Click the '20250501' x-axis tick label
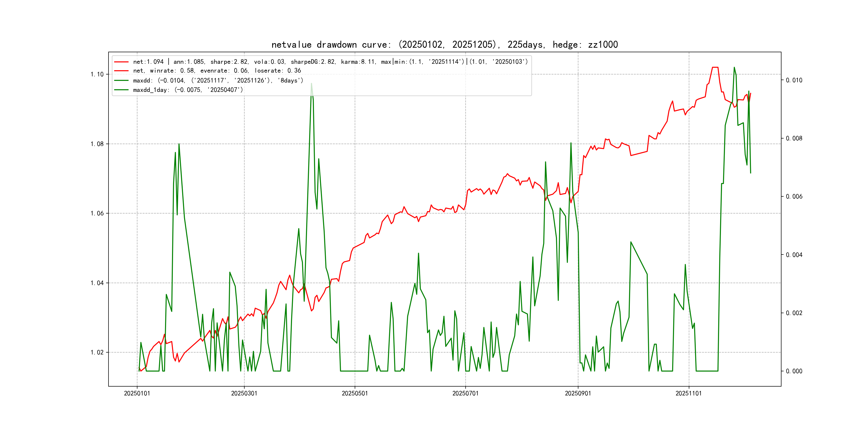Image resolution: width=868 pixels, height=434 pixels. tap(355, 393)
